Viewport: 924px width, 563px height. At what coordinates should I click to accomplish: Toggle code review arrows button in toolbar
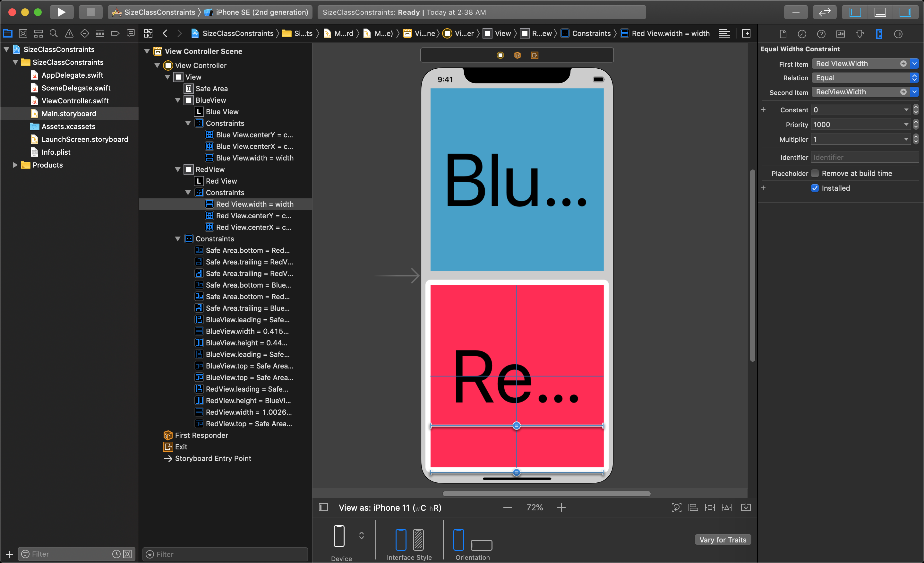click(825, 12)
